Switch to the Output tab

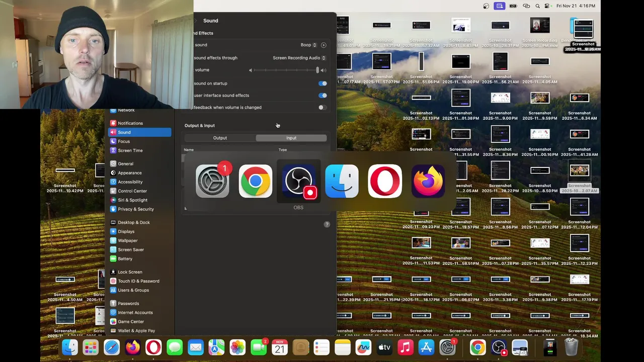click(x=220, y=138)
